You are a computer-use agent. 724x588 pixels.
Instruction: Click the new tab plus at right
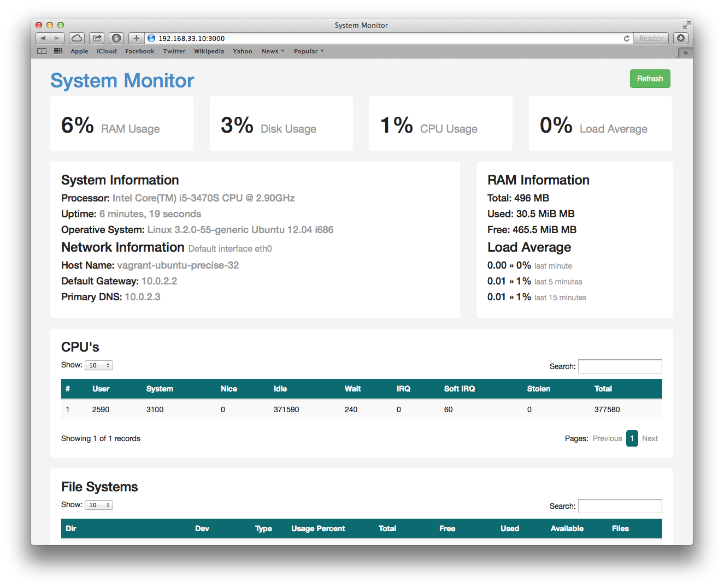[x=685, y=52]
